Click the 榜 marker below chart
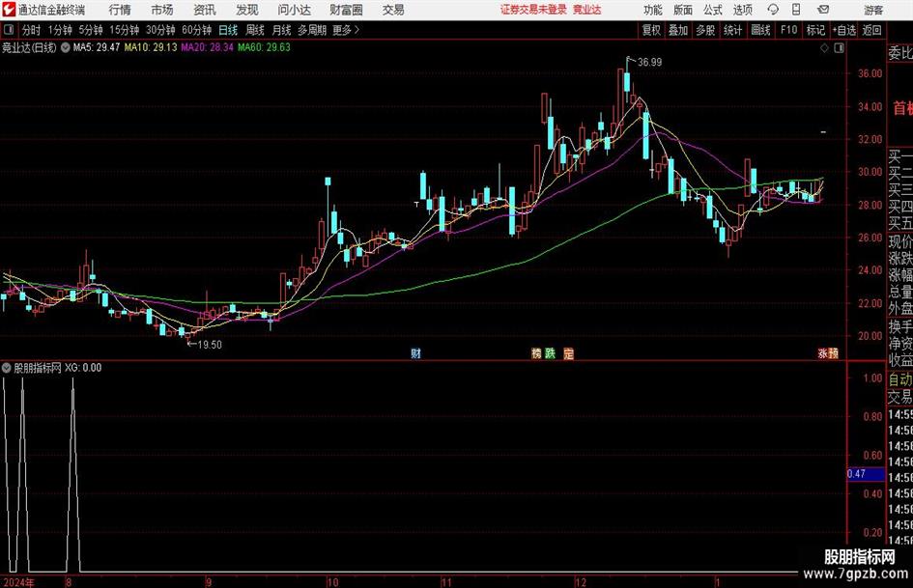The height and width of the screenshot is (588, 913). coord(536,353)
